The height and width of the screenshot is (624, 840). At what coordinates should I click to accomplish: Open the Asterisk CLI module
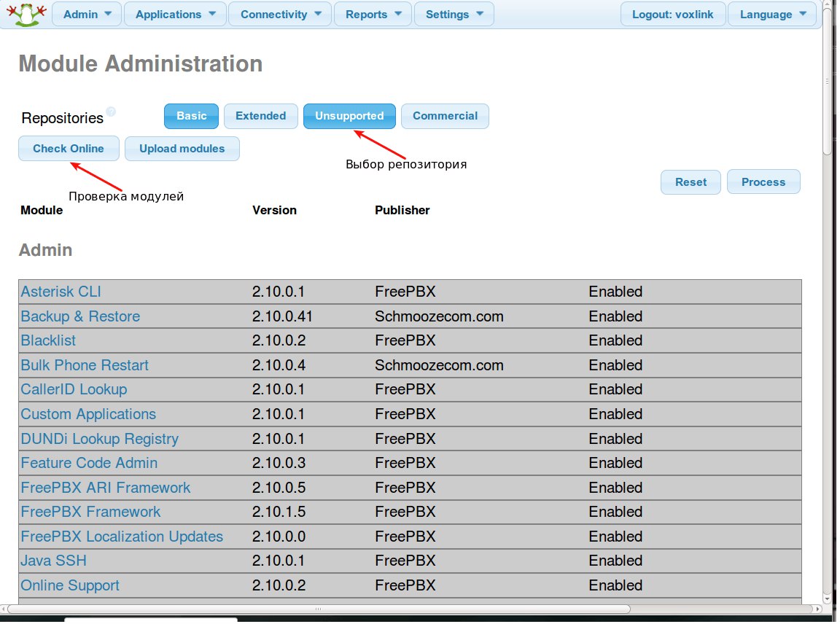coord(61,292)
